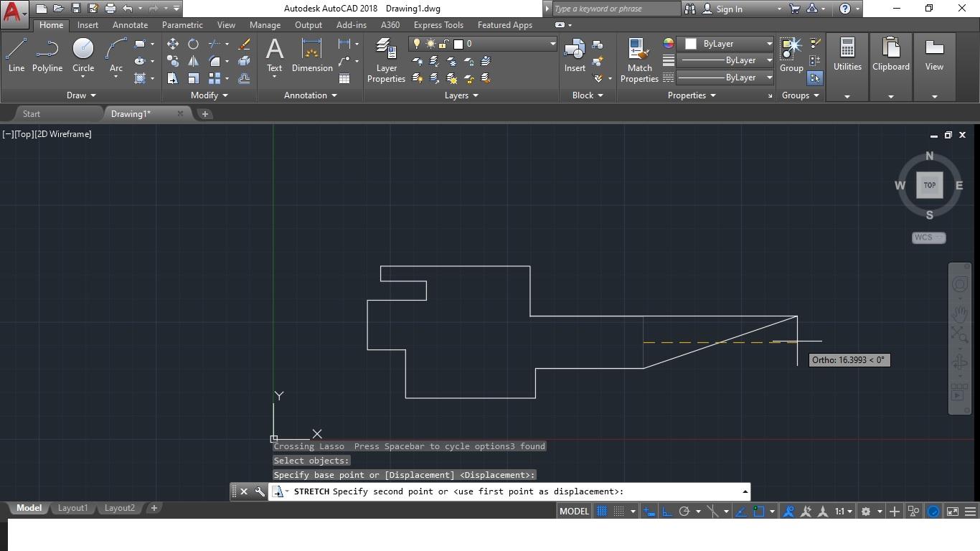The width and height of the screenshot is (980, 551).
Task: Click the Erase tool icon
Action: 244,44
